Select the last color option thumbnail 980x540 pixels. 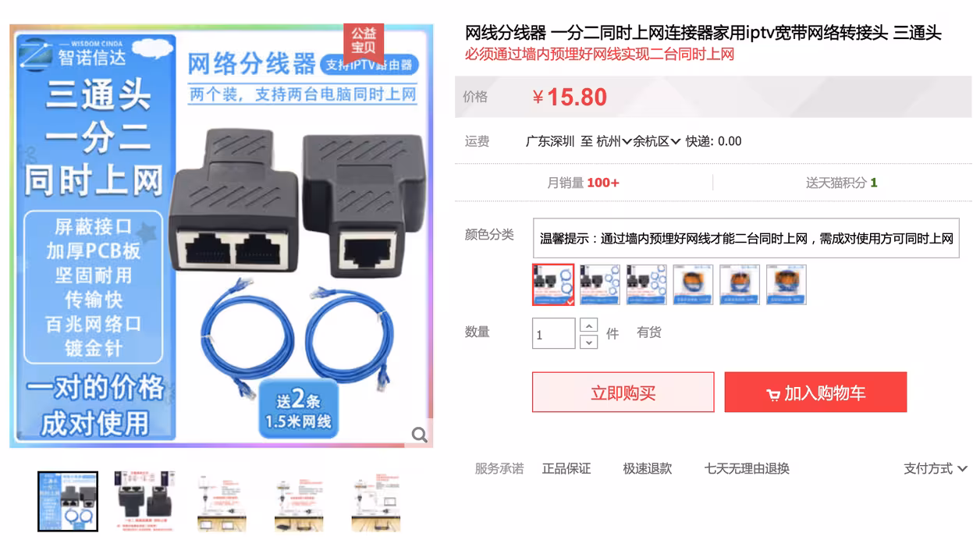pos(786,285)
